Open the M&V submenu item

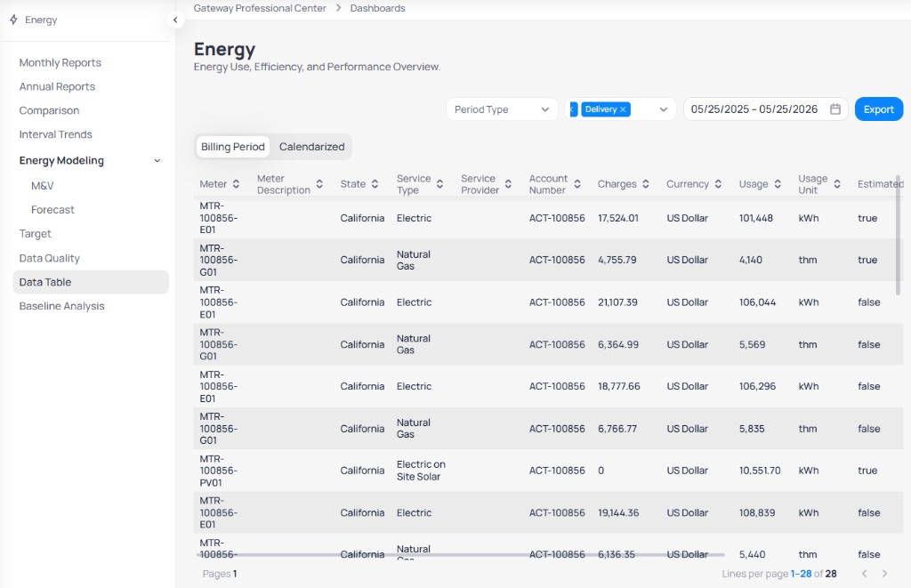pos(43,186)
